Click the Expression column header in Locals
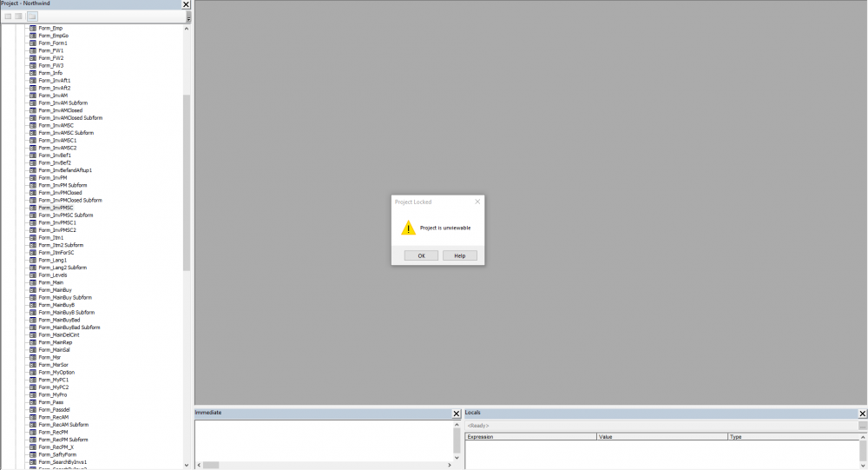 pyautogui.click(x=529, y=437)
